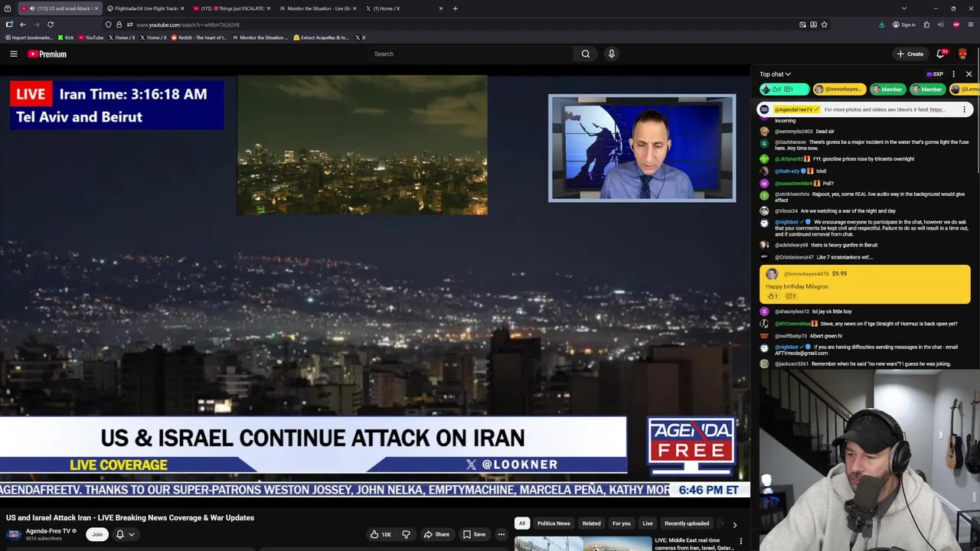The width and height of the screenshot is (980, 551).
Task: Open the 0XP crown points badge
Action: coord(935,74)
